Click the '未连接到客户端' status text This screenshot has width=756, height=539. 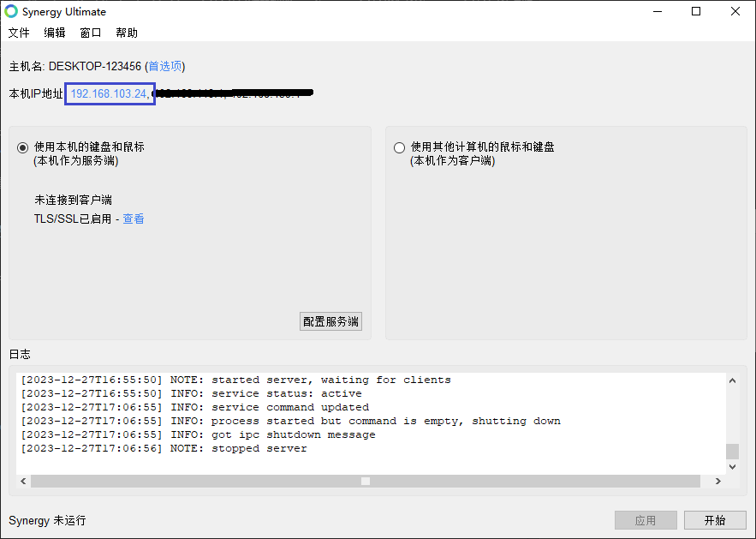tap(74, 200)
